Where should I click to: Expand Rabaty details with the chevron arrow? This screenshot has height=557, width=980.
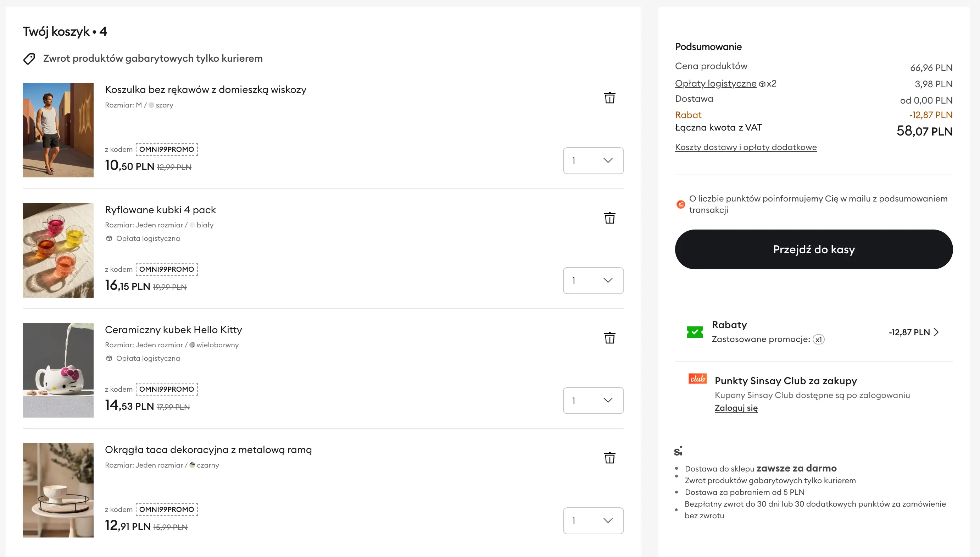937,332
